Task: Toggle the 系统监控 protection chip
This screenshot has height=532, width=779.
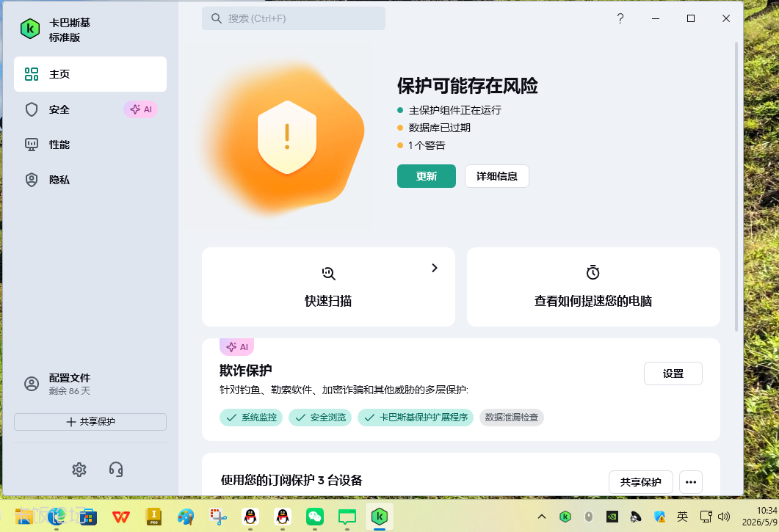Action: click(251, 418)
